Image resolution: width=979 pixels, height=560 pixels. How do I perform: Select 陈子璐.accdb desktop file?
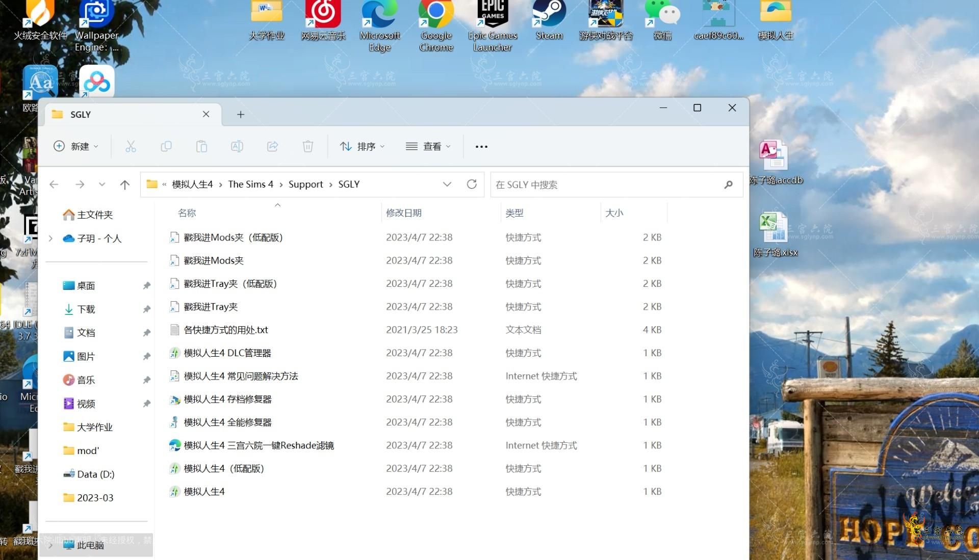point(776,163)
